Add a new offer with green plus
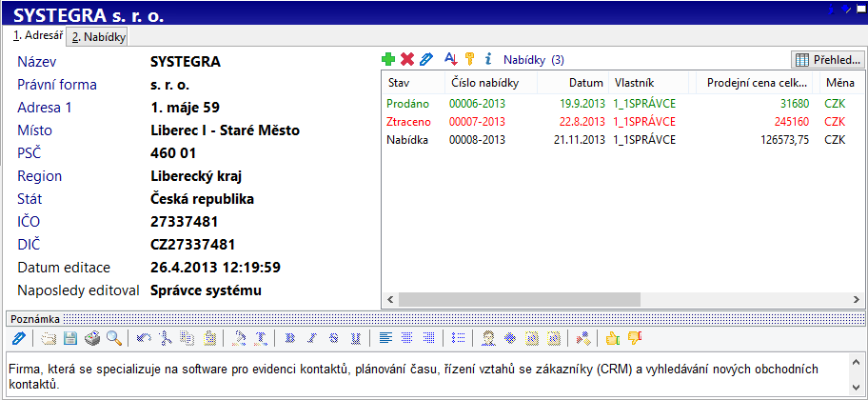Viewport: 868px width, 400px height. pyautogui.click(x=388, y=59)
